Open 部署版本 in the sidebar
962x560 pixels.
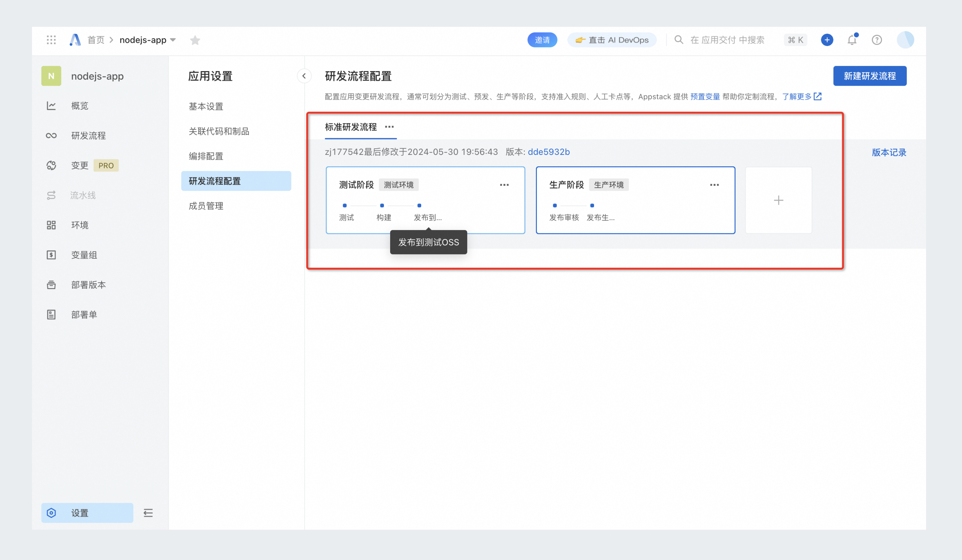tap(88, 285)
